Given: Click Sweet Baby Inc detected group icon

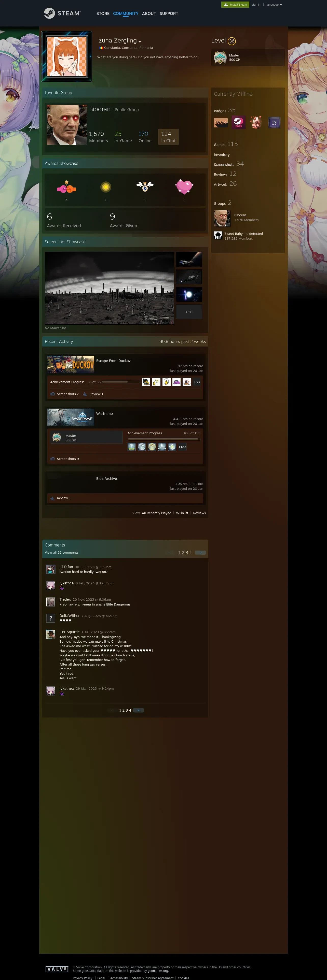Looking at the screenshot, I should 218,236.
